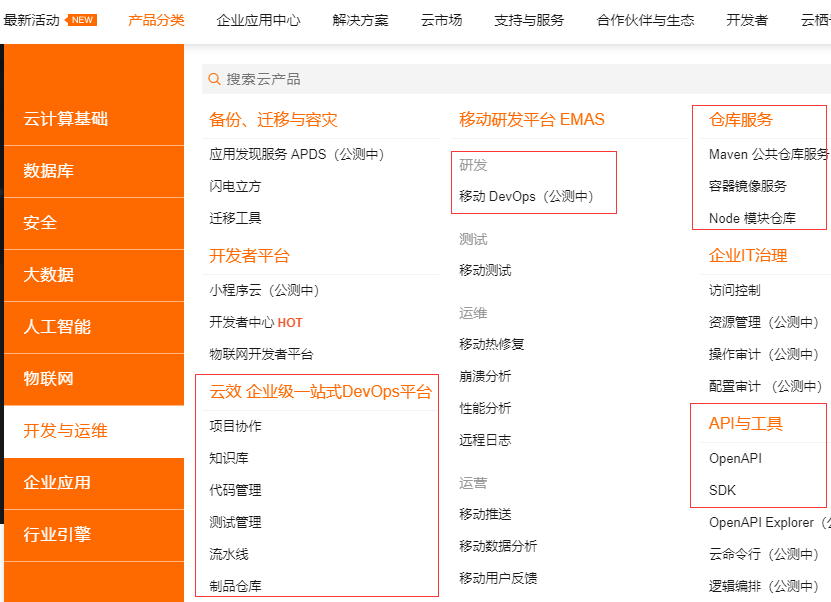Open the 崩溃分析 link

click(x=485, y=376)
